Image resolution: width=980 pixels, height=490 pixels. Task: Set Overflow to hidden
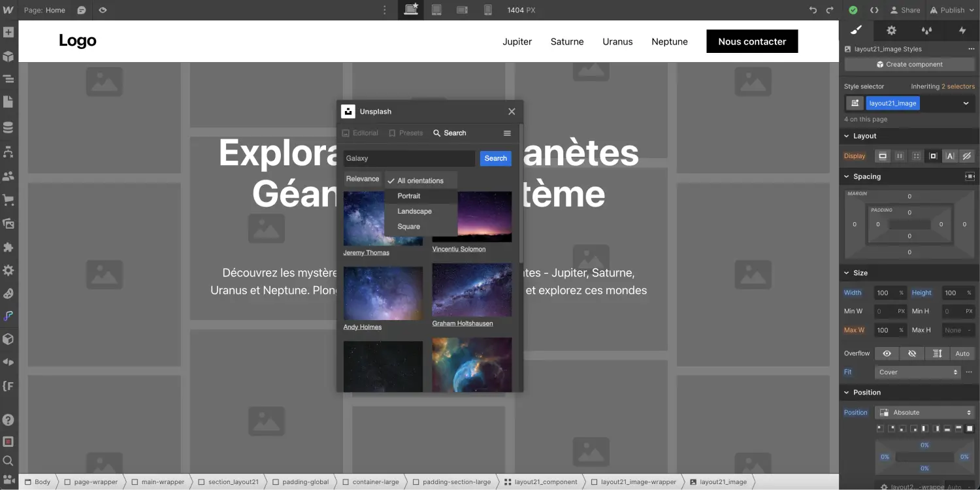[912, 353]
